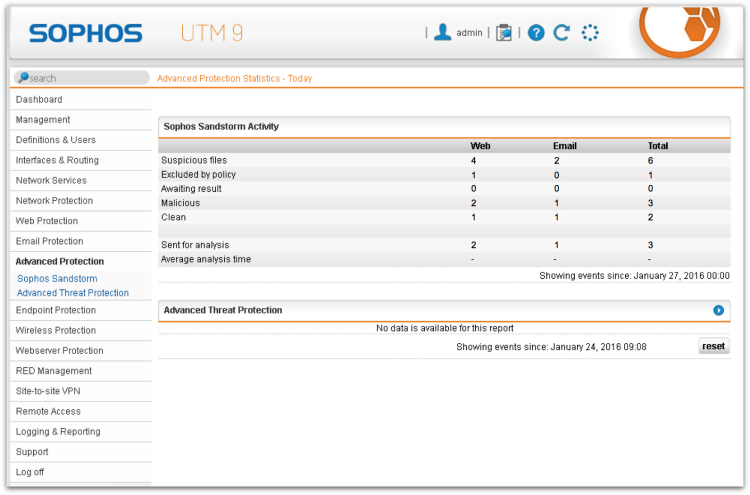Select the Suspicious files row label
This screenshot has width=750, height=495.
click(x=194, y=160)
